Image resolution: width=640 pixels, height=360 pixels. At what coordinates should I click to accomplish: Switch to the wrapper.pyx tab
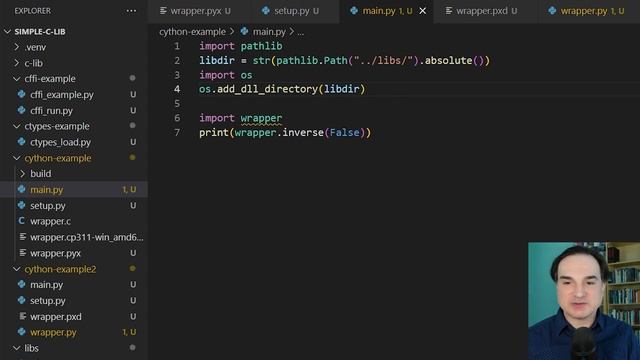(x=199, y=11)
